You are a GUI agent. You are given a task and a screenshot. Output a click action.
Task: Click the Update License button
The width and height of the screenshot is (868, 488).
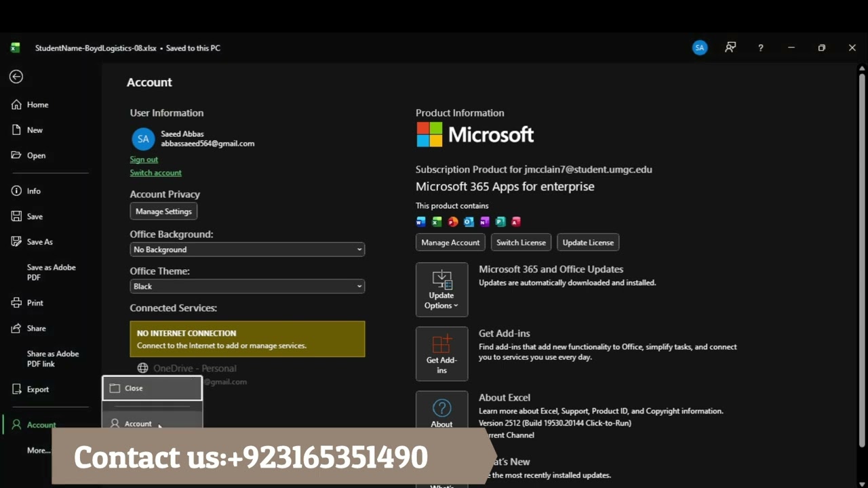click(588, 243)
